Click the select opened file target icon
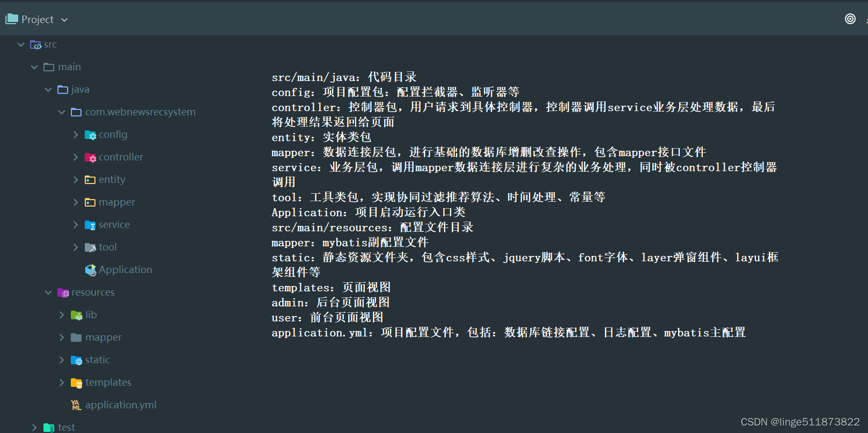Viewport: 868px width, 433px height. (x=850, y=19)
